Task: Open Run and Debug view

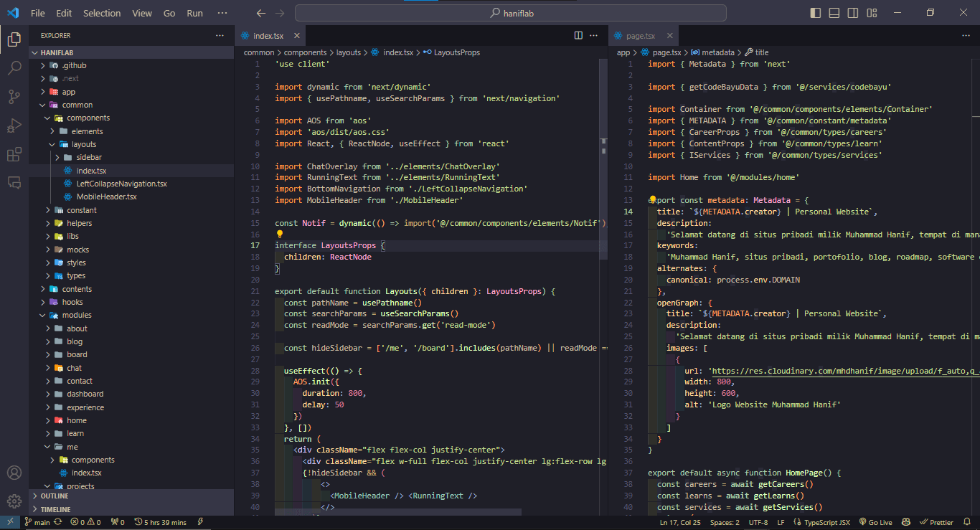Action: (x=14, y=126)
